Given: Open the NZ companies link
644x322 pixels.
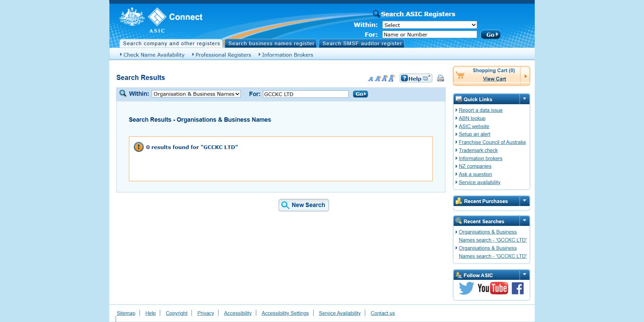Looking at the screenshot, I should pyautogui.click(x=475, y=166).
